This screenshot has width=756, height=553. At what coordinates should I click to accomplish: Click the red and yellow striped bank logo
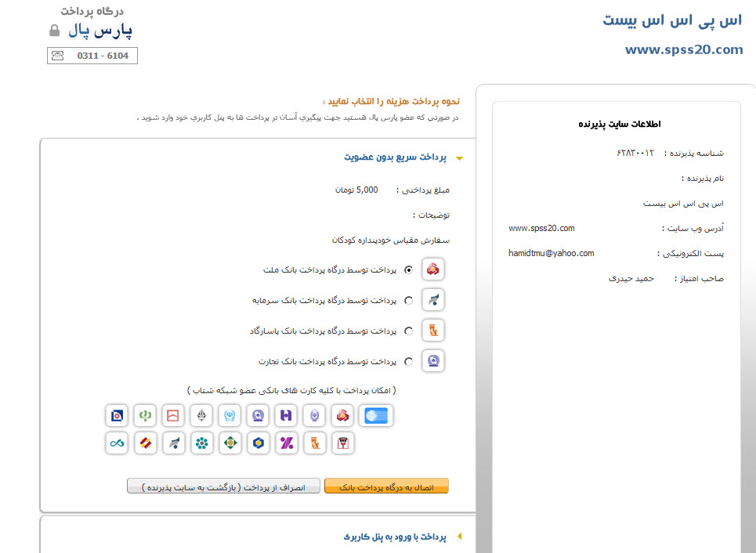point(145,443)
